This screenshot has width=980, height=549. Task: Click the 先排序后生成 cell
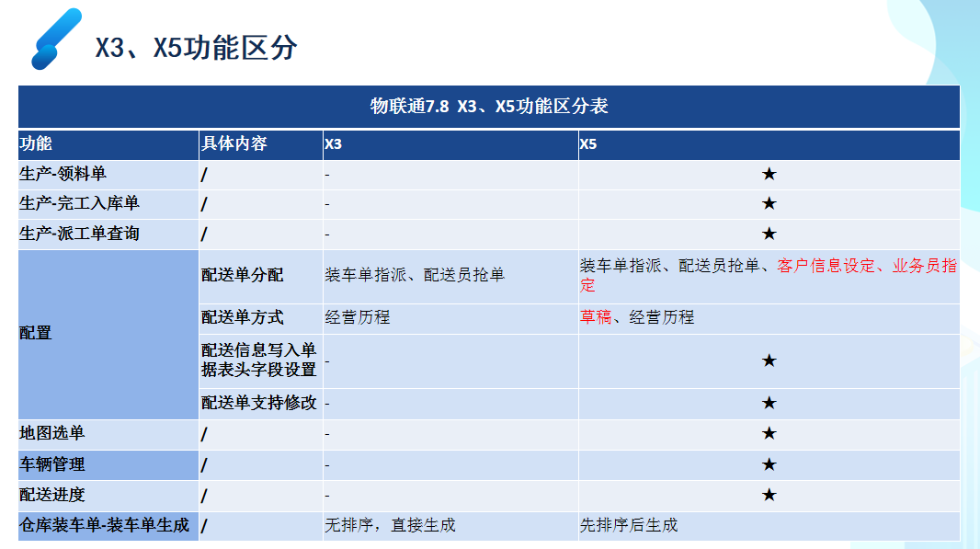point(627,526)
